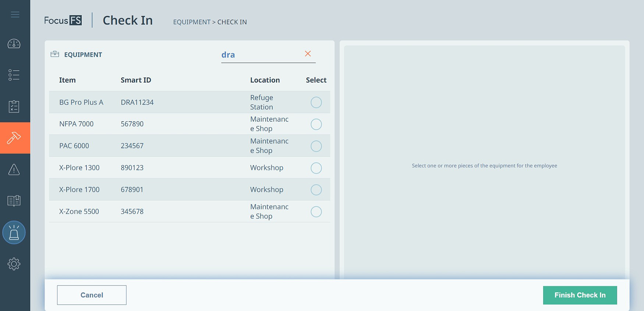The width and height of the screenshot is (644, 311).
Task: Open the warning triangle hazards icon
Action: coord(14,170)
